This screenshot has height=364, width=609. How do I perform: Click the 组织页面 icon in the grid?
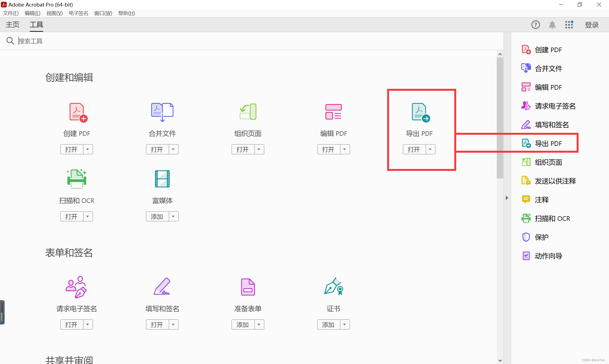[247, 112]
